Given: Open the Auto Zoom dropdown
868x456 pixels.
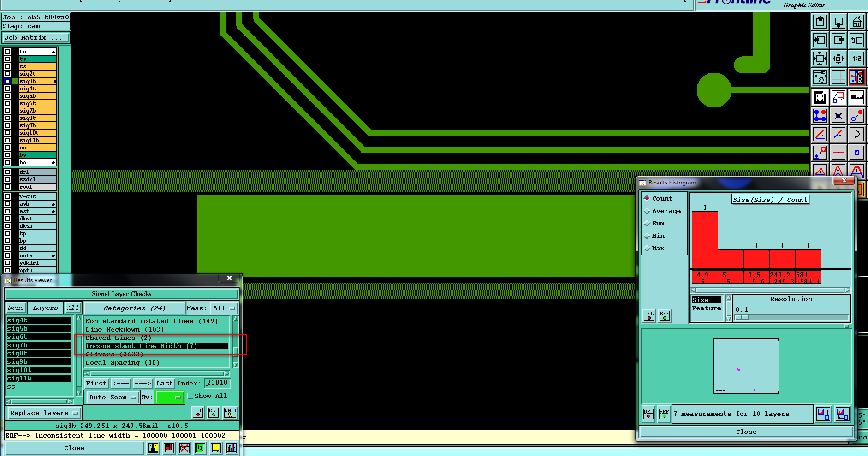Looking at the screenshot, I should click(x=113, y=397).
